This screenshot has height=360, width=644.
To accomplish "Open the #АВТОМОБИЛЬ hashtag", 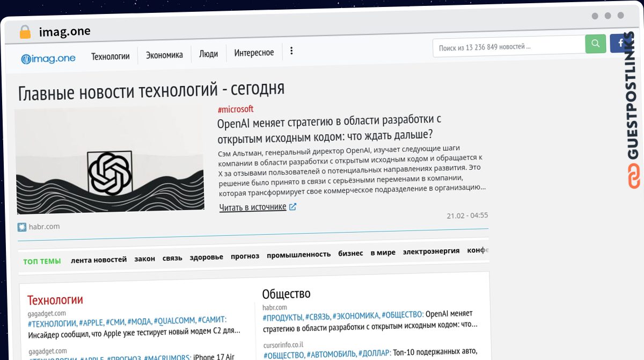I will click(331, 353).
